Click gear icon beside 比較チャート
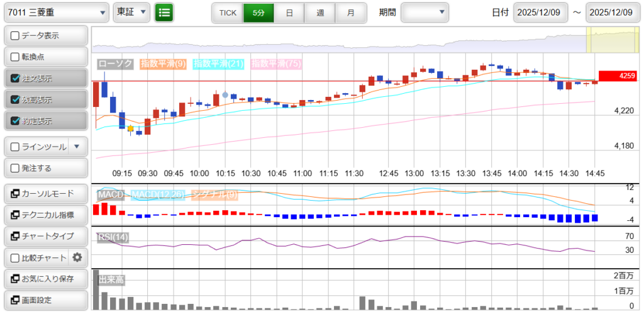This screenshot has width=644, height=314. click(77, 257)
